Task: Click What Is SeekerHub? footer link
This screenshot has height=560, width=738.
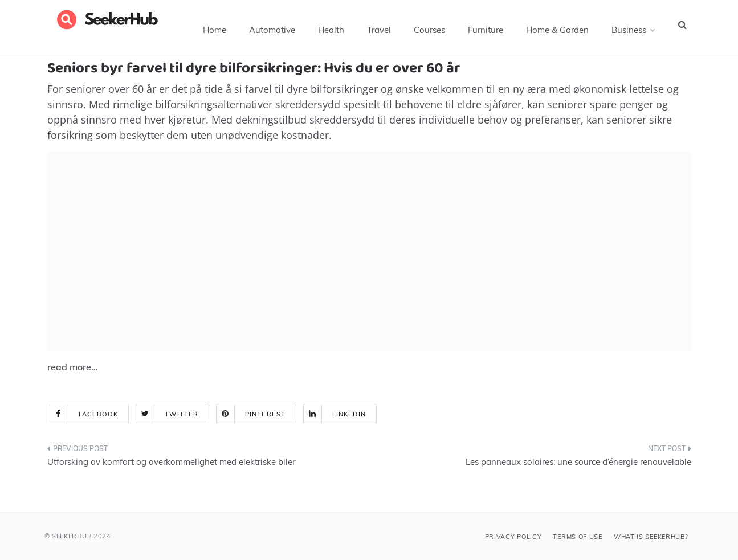Action: (651, 537)
